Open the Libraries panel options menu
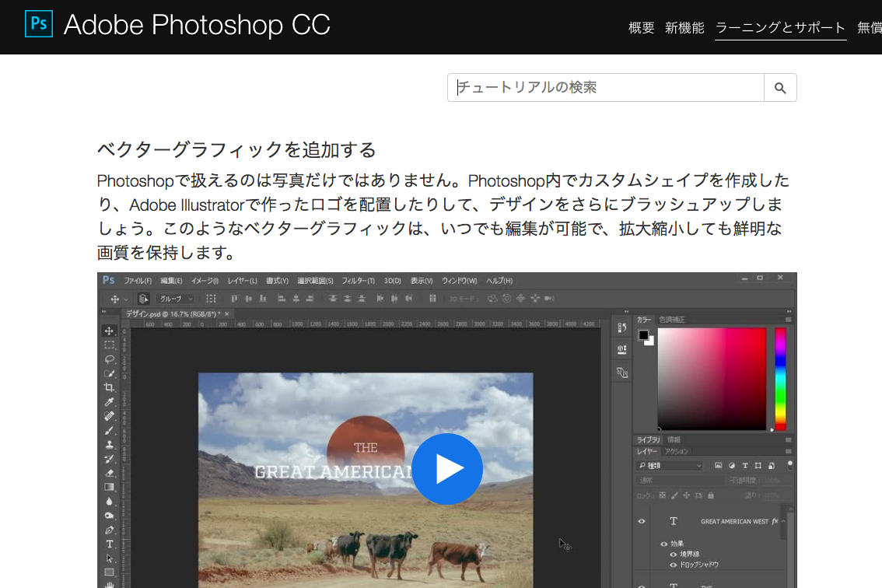This screenshot has width=882, height=588. click(x=788, y=439)
